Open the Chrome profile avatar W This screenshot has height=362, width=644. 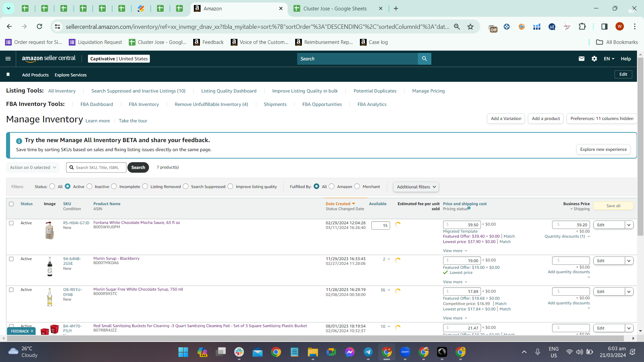coord(620,26)
